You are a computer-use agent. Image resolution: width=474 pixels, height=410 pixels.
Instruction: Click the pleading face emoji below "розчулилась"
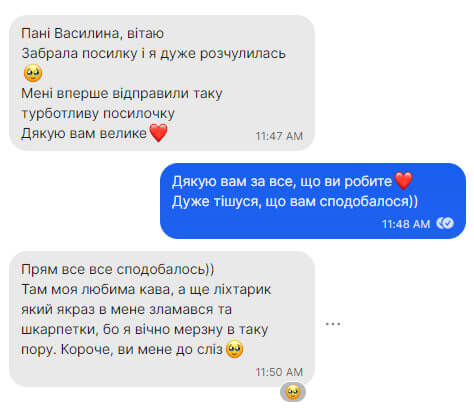coord(33,73)
